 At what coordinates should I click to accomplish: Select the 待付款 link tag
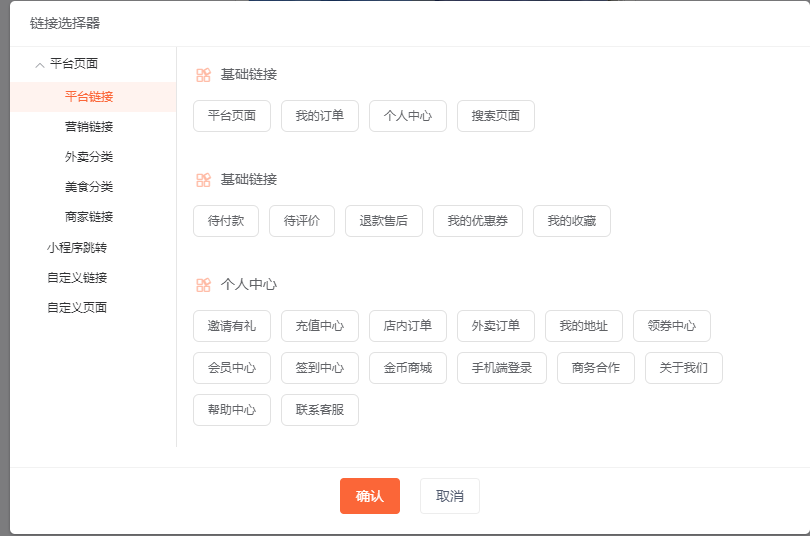(226, 221)
